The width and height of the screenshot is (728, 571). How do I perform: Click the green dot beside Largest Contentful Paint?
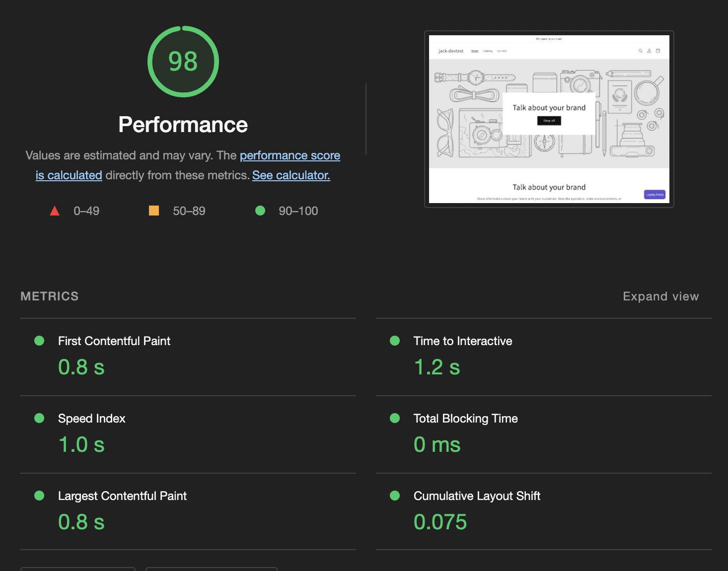[39, 496]
